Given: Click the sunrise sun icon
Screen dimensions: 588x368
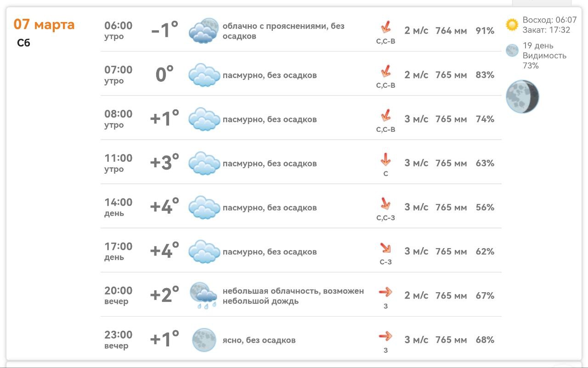Looking at the screenshot, I should pos(512,25).
